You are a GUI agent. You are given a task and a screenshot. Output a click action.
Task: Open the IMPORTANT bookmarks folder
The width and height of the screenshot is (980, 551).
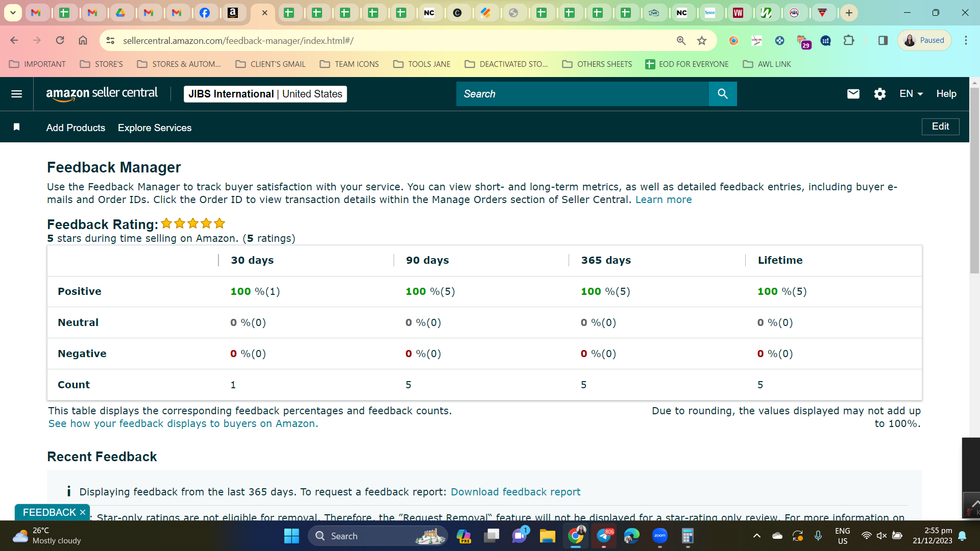(38, 64)
